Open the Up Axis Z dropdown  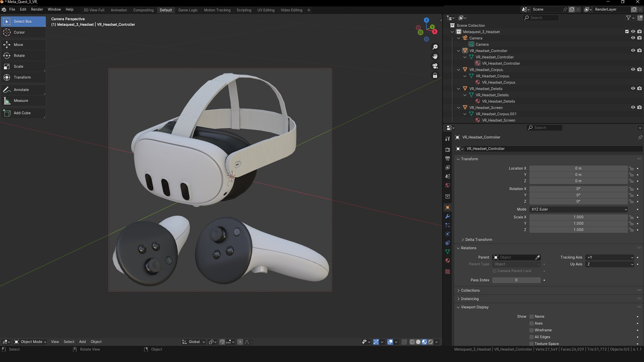[x=610, y=264]
